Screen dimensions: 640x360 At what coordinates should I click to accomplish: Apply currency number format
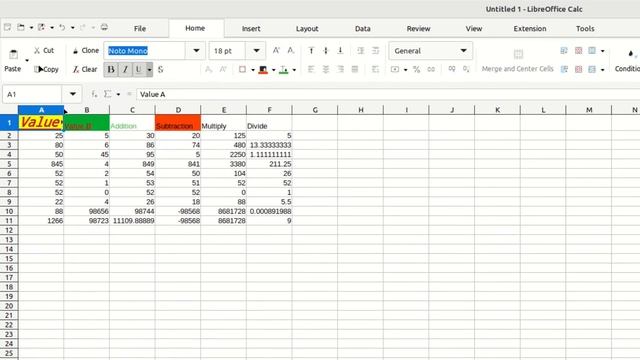click(x=395, y=69)
